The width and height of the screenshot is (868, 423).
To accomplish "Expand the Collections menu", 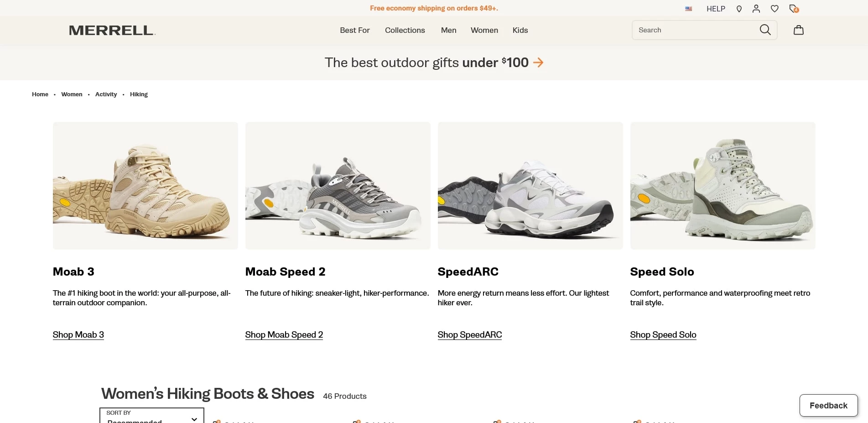I will (x=405, y=30).
